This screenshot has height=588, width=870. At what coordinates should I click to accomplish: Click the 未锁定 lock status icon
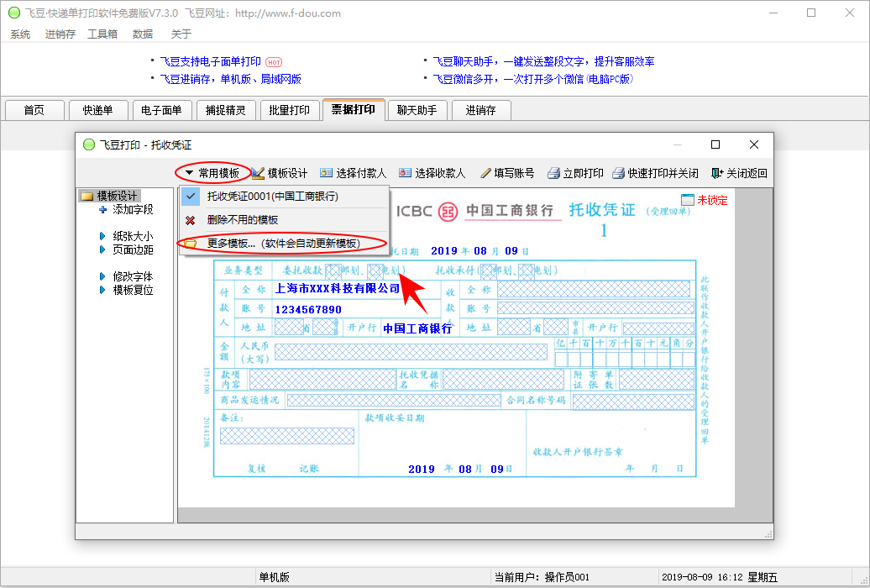688,200
